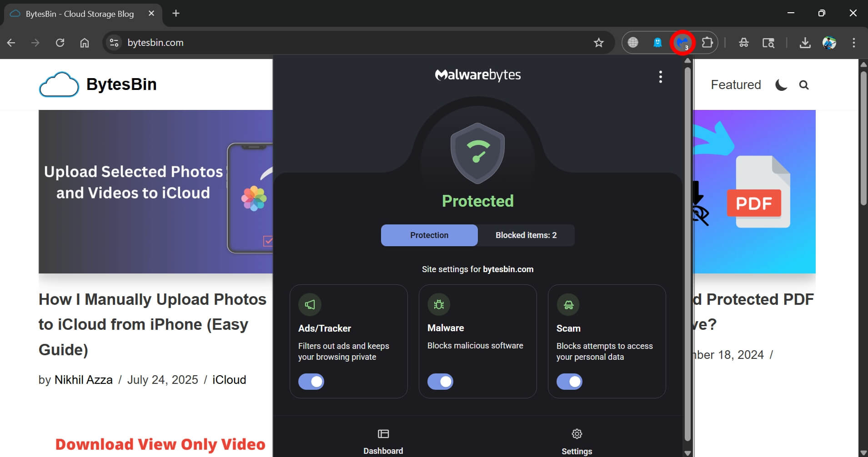Click the Ads/Tracker megaphone icon
Screen dimensions: 868x457
pyautogui.click(x=310, y=304)
